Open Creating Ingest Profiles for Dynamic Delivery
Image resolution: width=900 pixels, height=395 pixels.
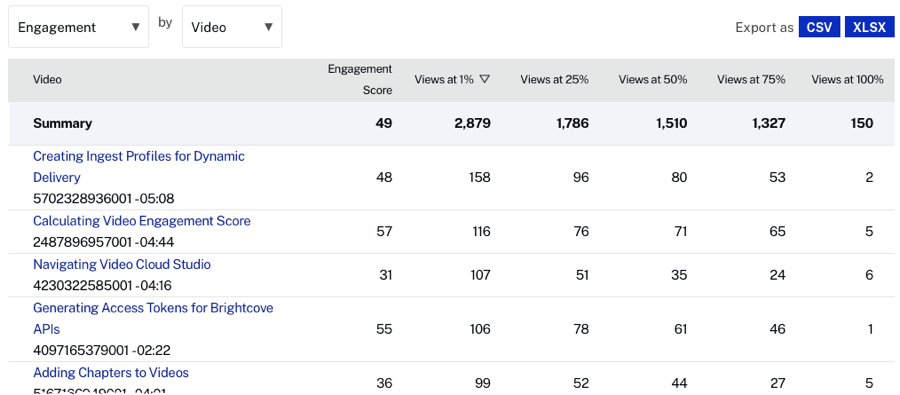tap(139, 166)
